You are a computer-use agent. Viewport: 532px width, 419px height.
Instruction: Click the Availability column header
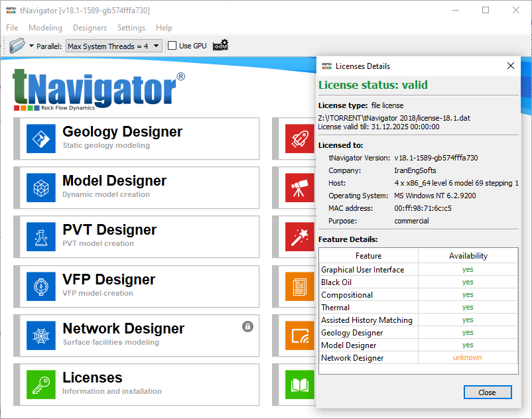468,256
